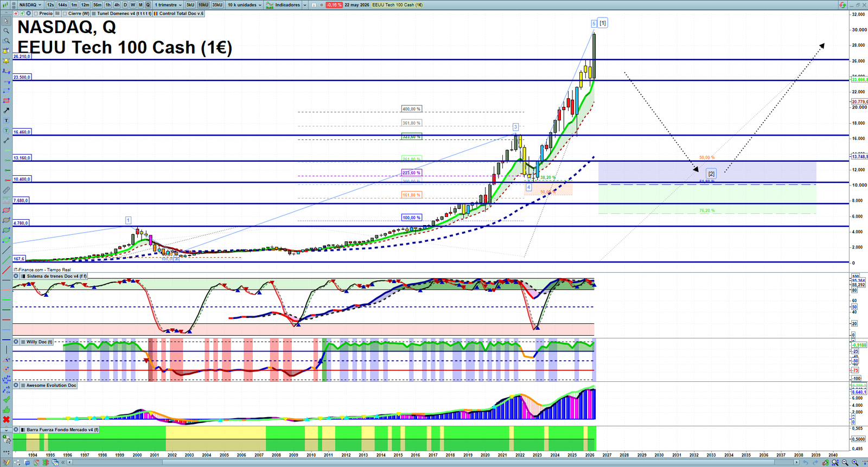Select the M monthly timeframe
The width and height of the screenshot is (868, 467).
pos(141,5)
